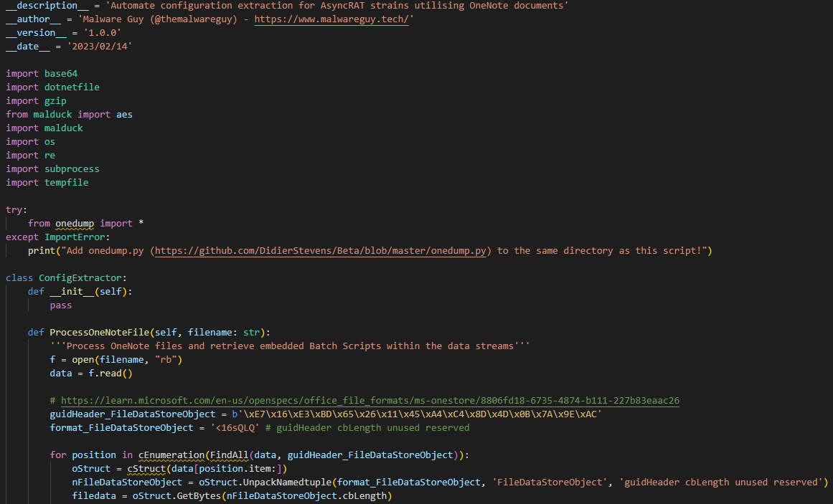833x504 pixels.
Task: Click 'malduck' in the 'import malduck' line
Action: point(64,128)
